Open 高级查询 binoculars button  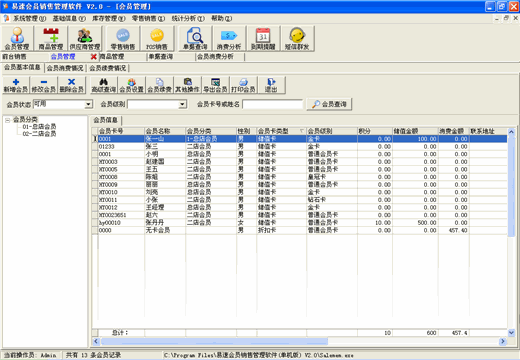click(x=104, y=85)
